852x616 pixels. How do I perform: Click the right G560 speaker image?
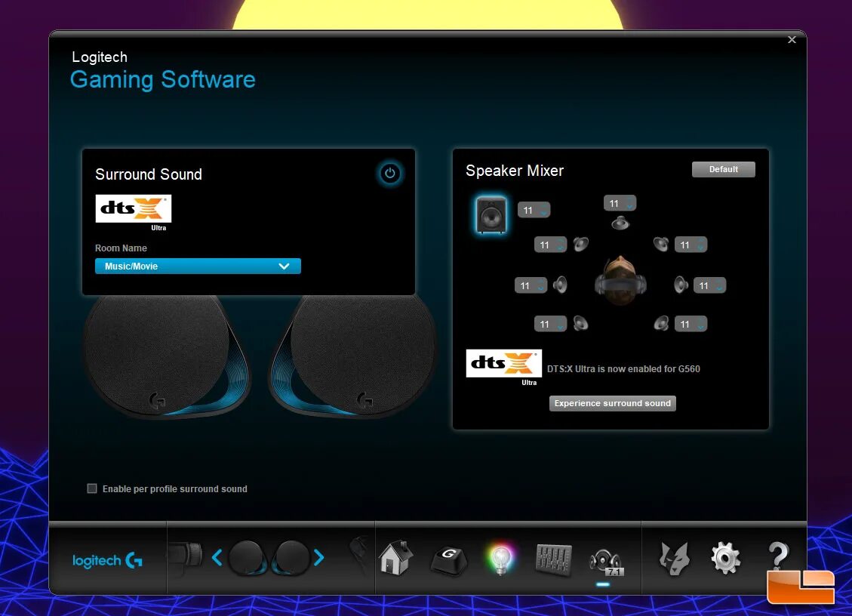point(353,356)
